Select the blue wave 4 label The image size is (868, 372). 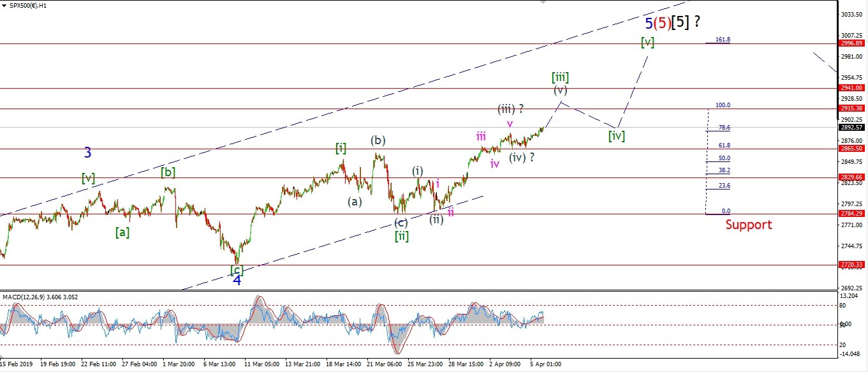point(237,280)
